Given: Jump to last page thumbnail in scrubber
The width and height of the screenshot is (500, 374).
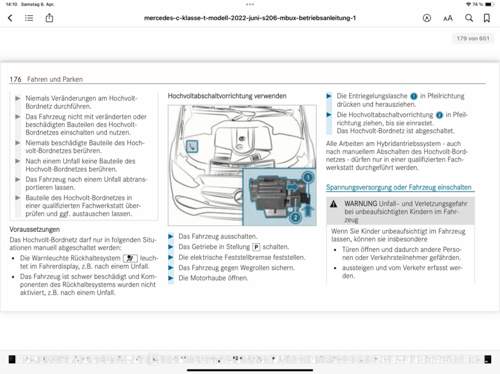Looking at the screenshot, I should click(488, 359).
